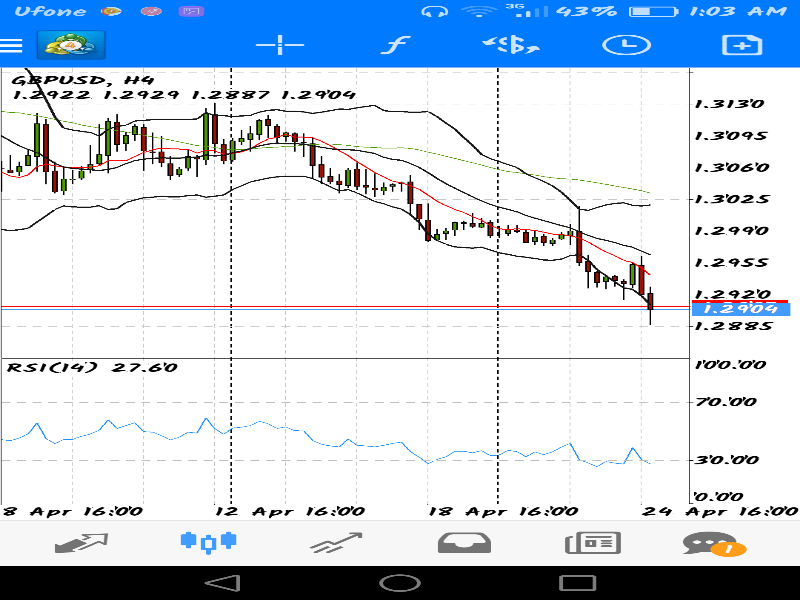This screenshot has width=800, height=600.
Task: Open the indicators function list
Action: pyautogui.click(x=396, y=45)
